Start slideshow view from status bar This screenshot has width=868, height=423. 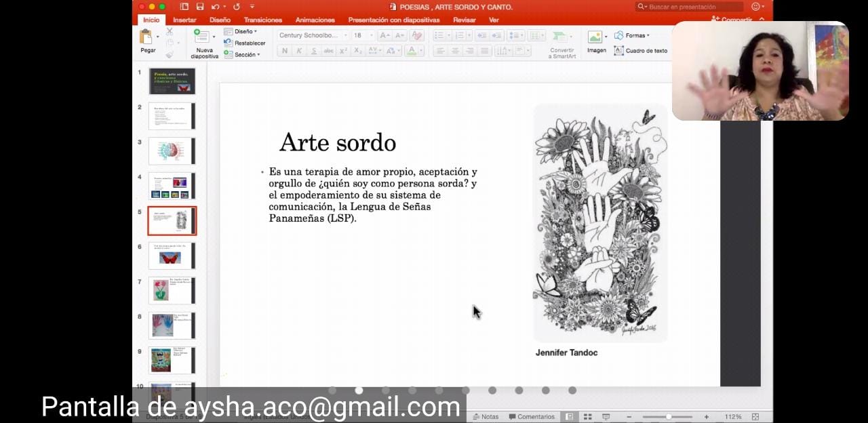tap(606, 417)
